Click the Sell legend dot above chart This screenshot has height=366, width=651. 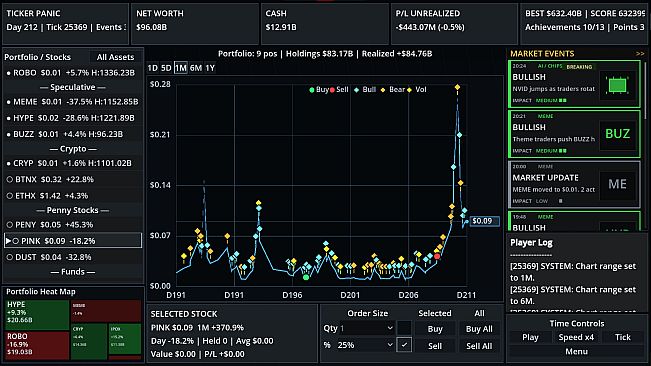pyautogui.click(x=332, y=90)
